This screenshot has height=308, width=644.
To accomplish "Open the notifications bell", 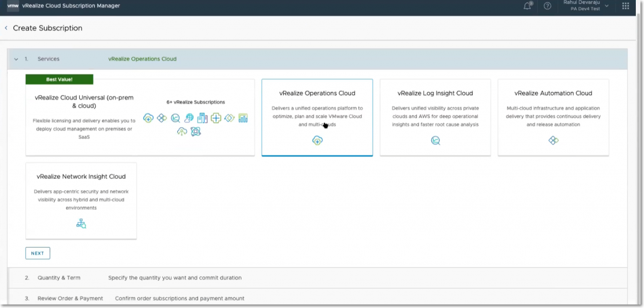I will coord(528,6).
